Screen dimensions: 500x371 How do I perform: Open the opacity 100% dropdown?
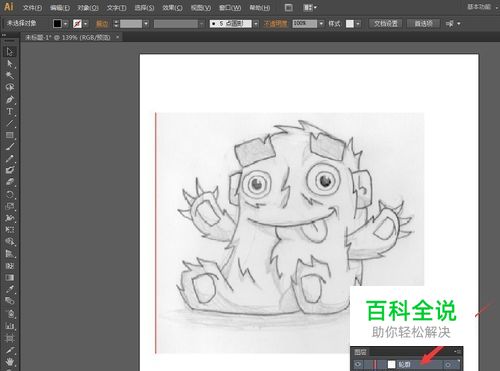[x=321, y=24]
